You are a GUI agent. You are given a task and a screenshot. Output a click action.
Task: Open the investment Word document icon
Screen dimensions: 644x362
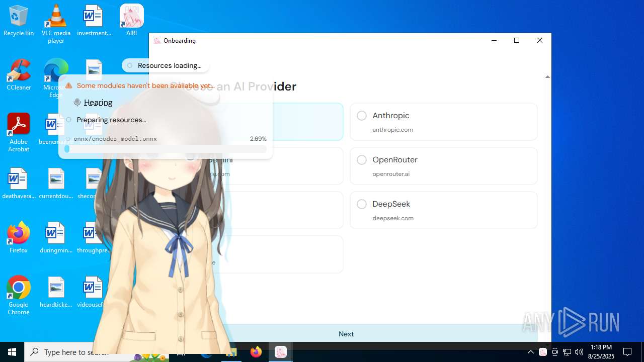pos(94,21)
